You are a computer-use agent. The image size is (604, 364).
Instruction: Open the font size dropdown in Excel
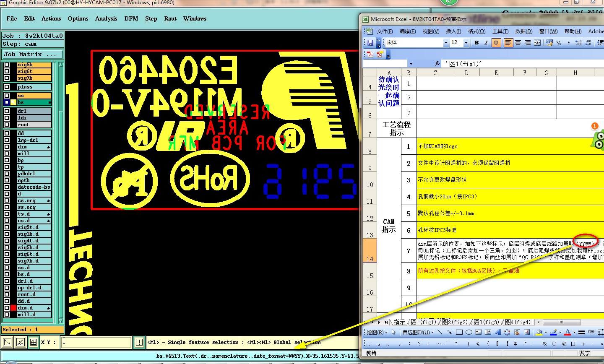pos(466,43)
